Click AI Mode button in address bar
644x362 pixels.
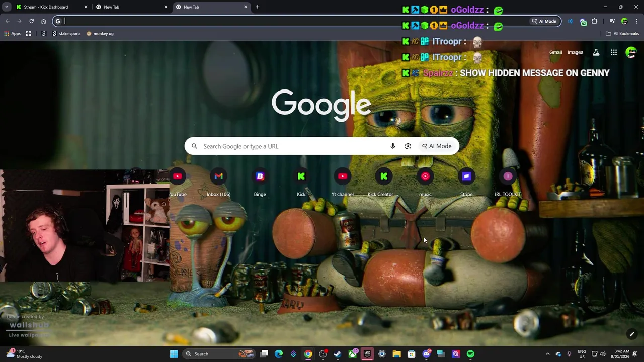pos(544,21)
